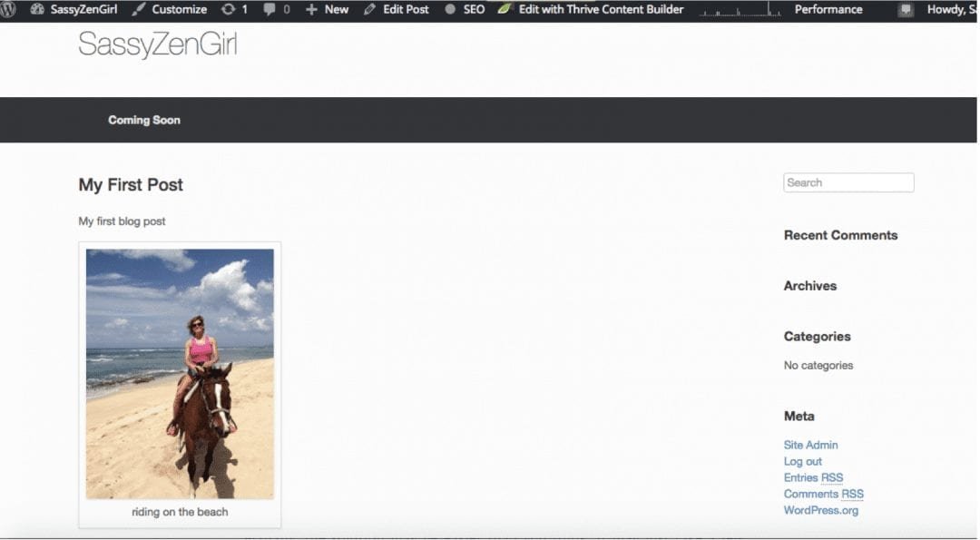Open the My First Post title
This screenshot has height=540, width=980.
point(131,185)
